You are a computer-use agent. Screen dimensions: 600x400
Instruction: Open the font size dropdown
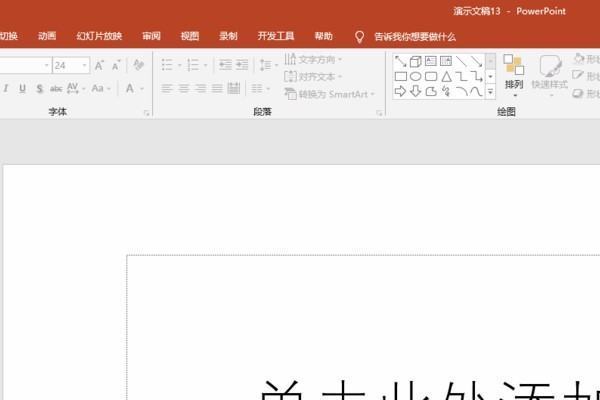pyautogui.click(x=85, y=65)
